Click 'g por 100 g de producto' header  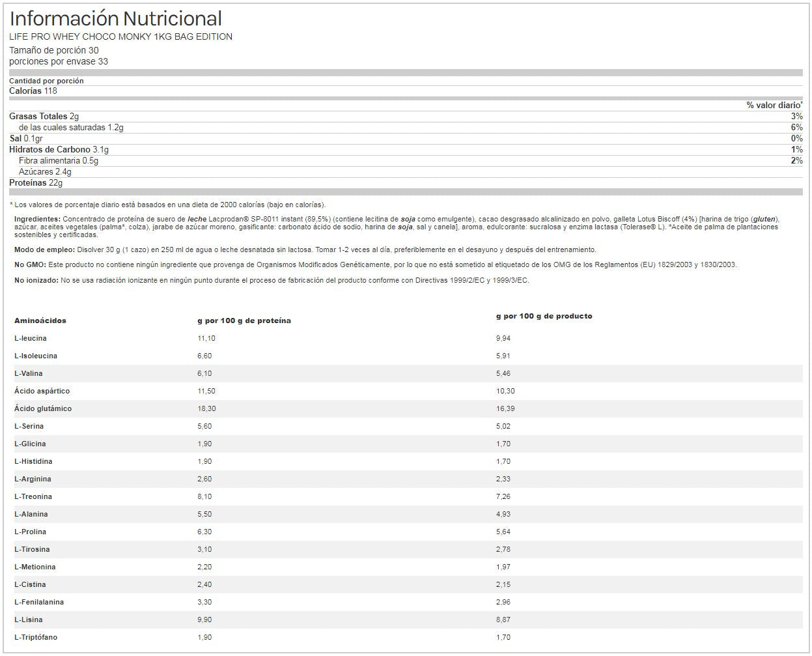click(x=544, y=316)
